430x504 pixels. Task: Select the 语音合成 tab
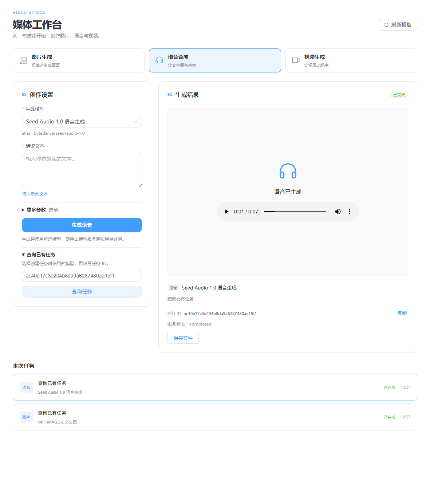[215, 60]
